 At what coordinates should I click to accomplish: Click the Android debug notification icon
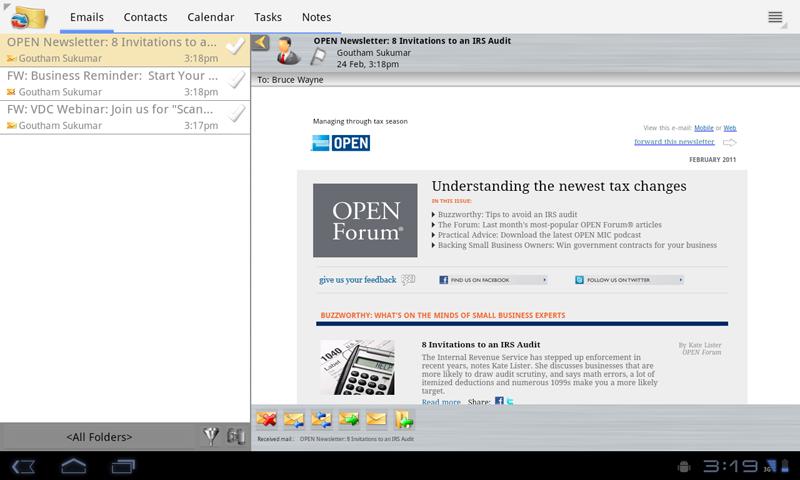tap(684, 466)
